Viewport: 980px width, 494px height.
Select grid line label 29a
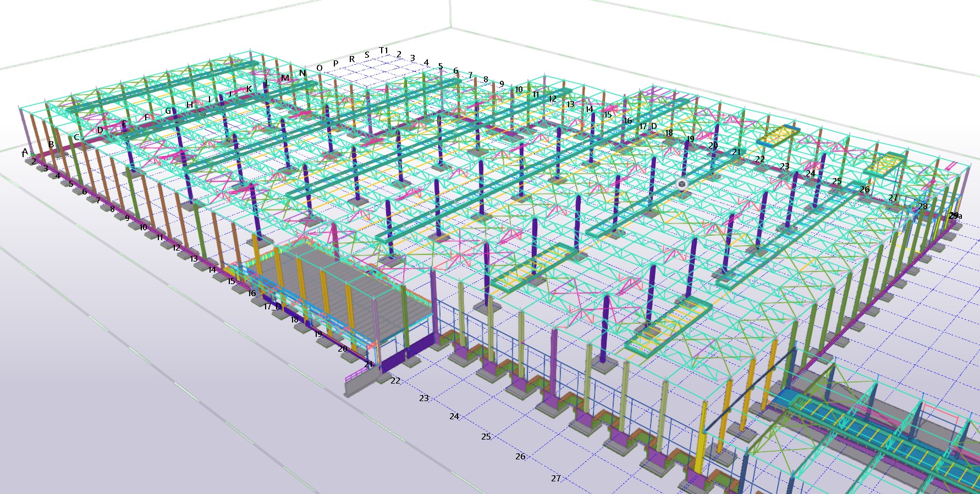956,215
